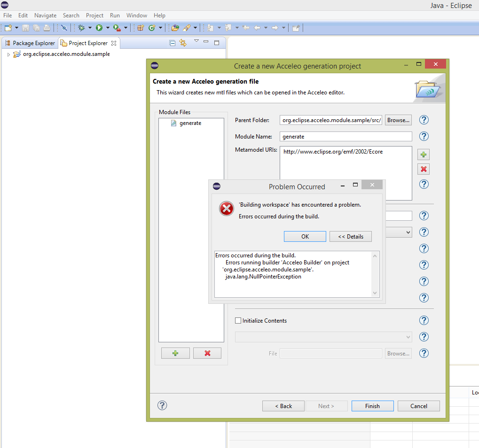
Task: Add a Metamodel URI with green plus
Action: (x=424, y=154)
